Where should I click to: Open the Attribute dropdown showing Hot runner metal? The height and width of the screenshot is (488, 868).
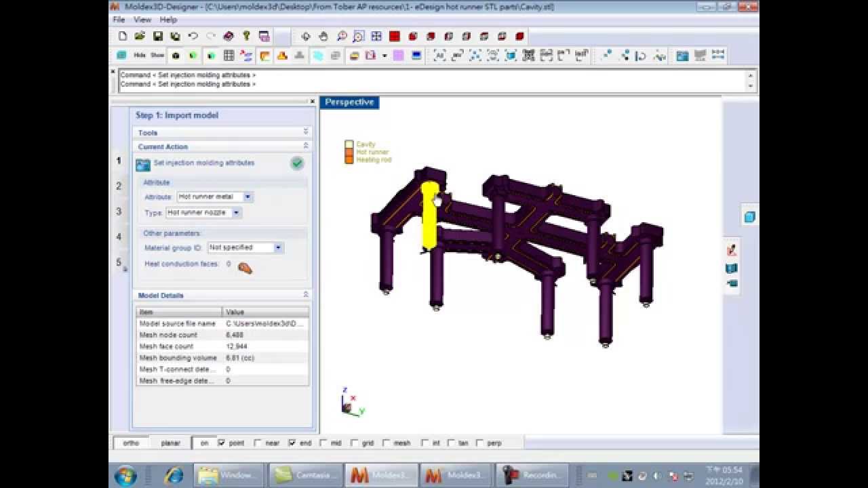click(248, 197)
